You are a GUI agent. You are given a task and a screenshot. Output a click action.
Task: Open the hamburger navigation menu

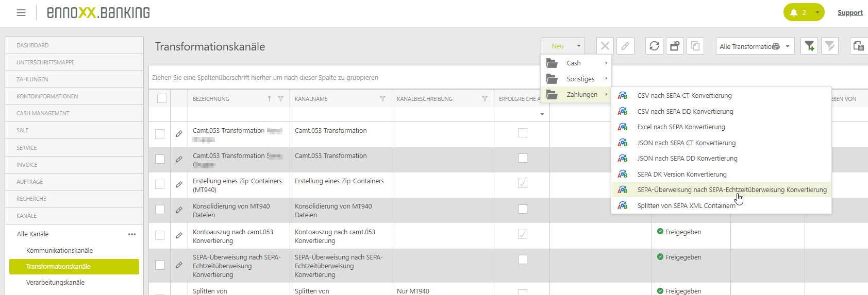(x=21, y=13)
